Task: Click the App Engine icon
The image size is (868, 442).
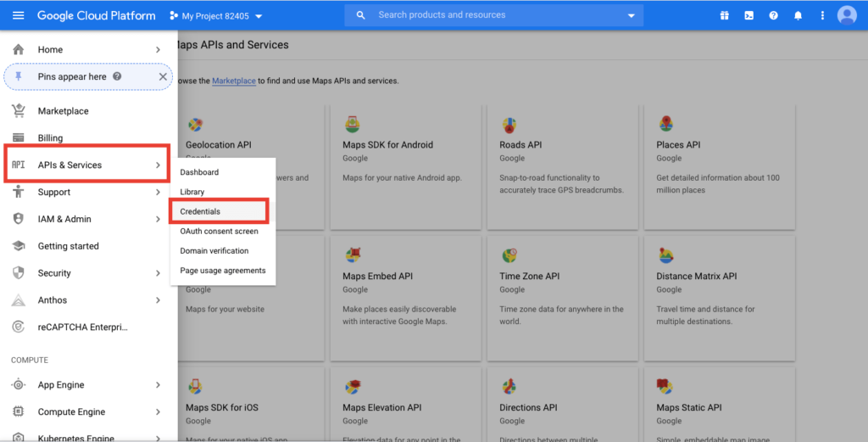Action: coord(19,384)
